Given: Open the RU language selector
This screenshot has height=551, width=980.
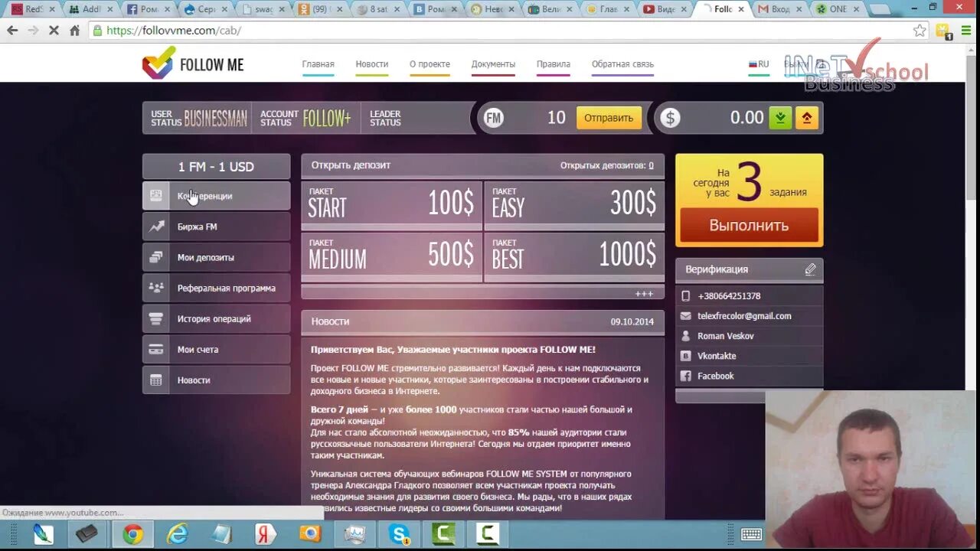Looking at the screenshot, I should (758, 64).
